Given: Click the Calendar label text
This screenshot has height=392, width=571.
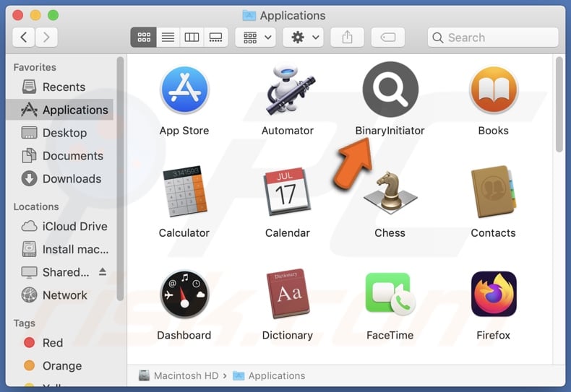Looking at the screenshot, I should [288, 232].
